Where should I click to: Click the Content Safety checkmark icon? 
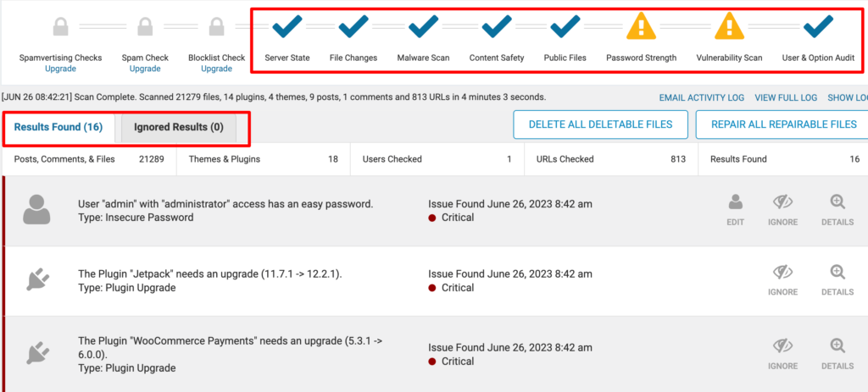pos(497,26)
